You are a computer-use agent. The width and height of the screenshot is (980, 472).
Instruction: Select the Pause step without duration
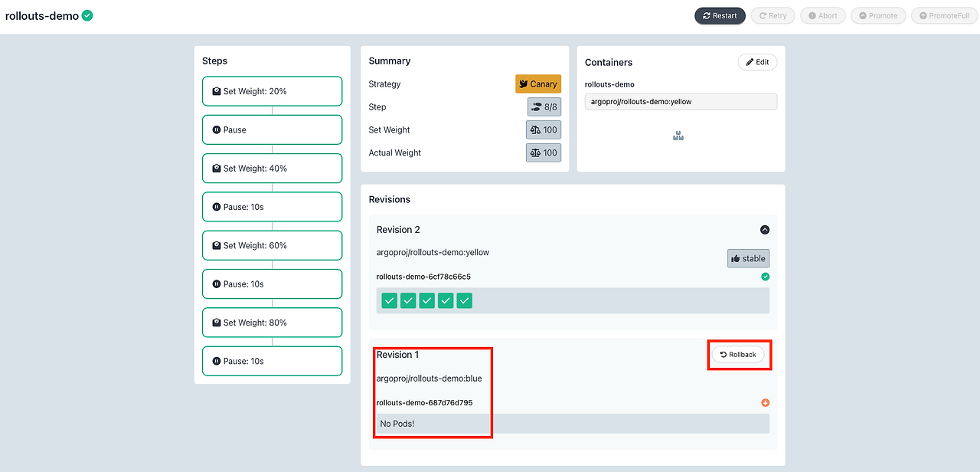[272, 129]
